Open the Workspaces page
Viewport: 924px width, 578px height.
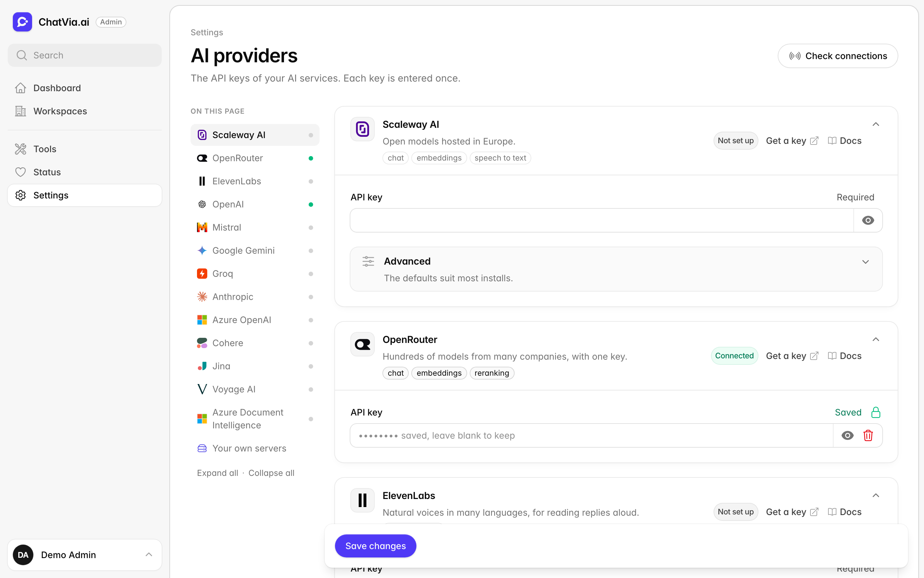pyautogui.click(x=84, y=111)
